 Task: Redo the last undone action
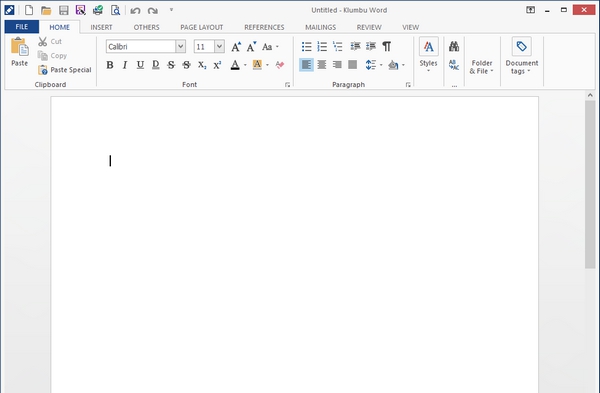pos(153,11)
